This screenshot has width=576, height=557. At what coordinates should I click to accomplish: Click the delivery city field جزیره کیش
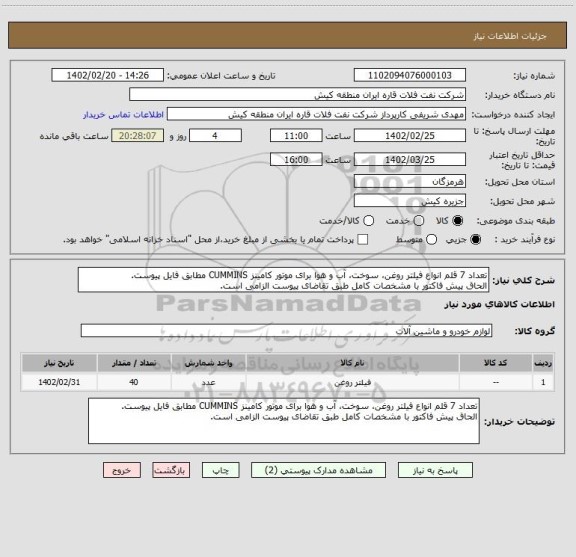[x=410, y=201]
